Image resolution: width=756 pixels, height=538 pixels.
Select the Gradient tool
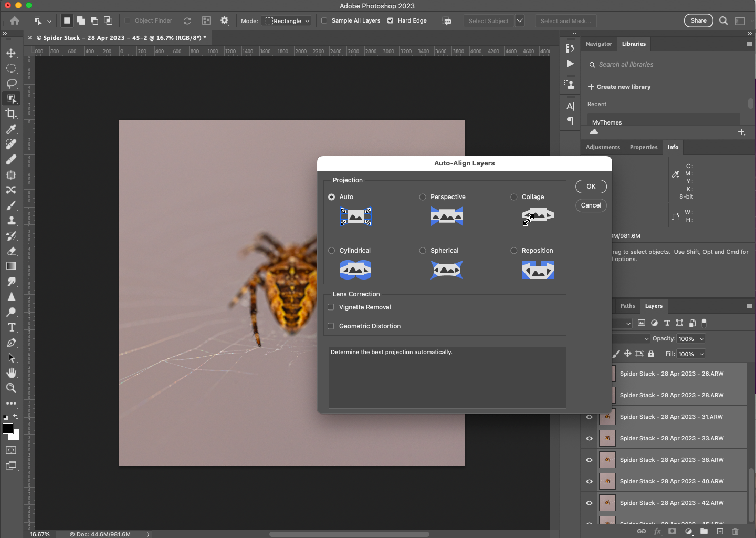click(11, 266)
